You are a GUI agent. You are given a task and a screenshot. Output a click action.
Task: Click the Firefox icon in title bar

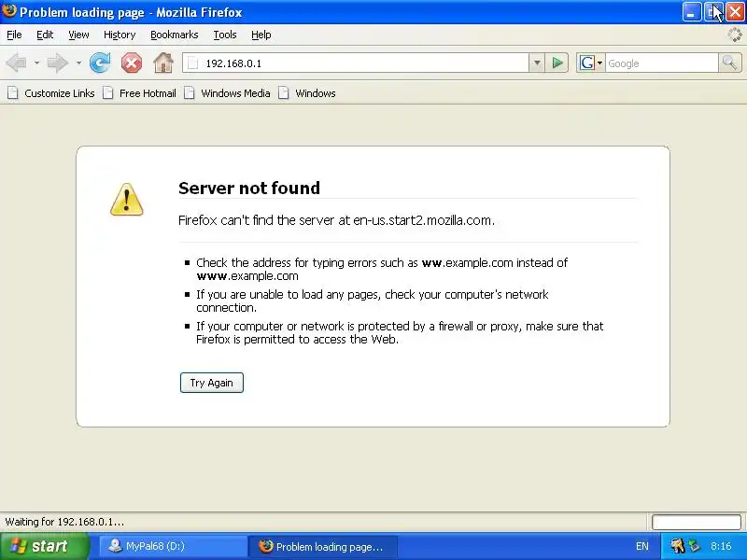click(9, 11)
